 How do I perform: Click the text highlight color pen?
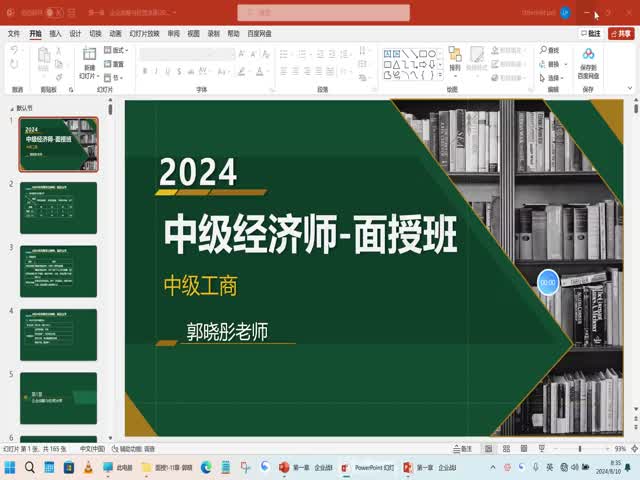click(x=241, y=71)
